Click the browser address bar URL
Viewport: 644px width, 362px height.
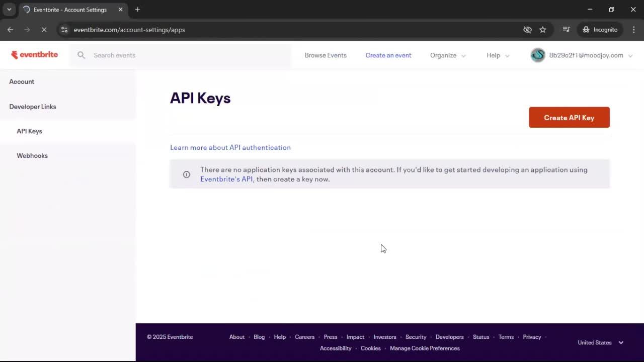pos(129,30)
